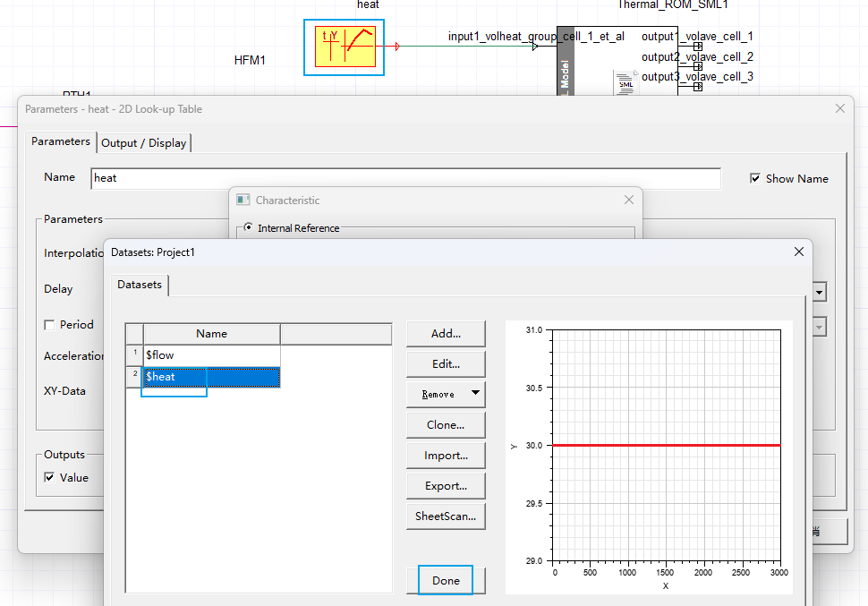This screenshot has height=606, width=868.
Task: Select the heat 2D look-up table block
Action: tap(345, 47)
